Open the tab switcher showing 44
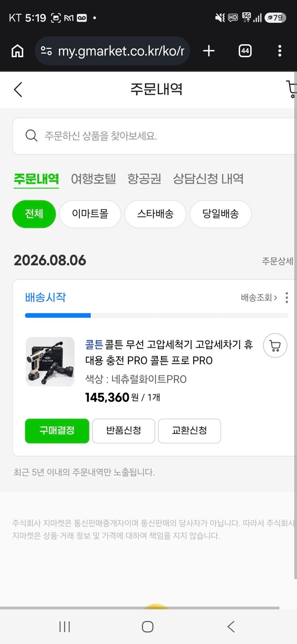The image size is (297, 644). click(245, 51)
